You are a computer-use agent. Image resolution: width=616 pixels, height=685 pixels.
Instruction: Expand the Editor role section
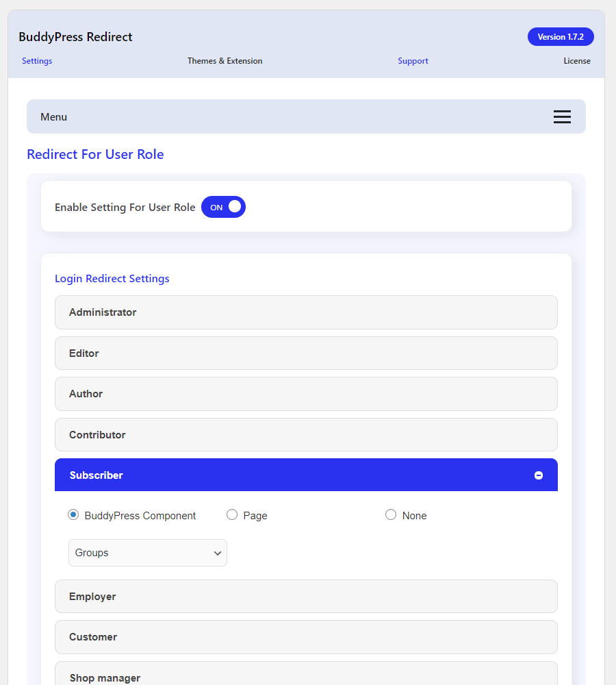(x=306, y=353)
